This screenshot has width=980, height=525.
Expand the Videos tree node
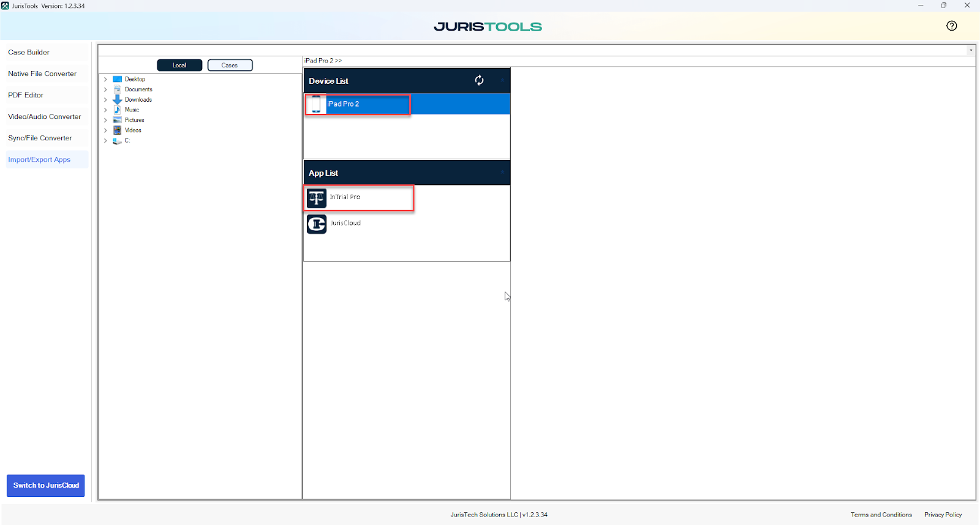pyautogui.click(x=105, y=130)
